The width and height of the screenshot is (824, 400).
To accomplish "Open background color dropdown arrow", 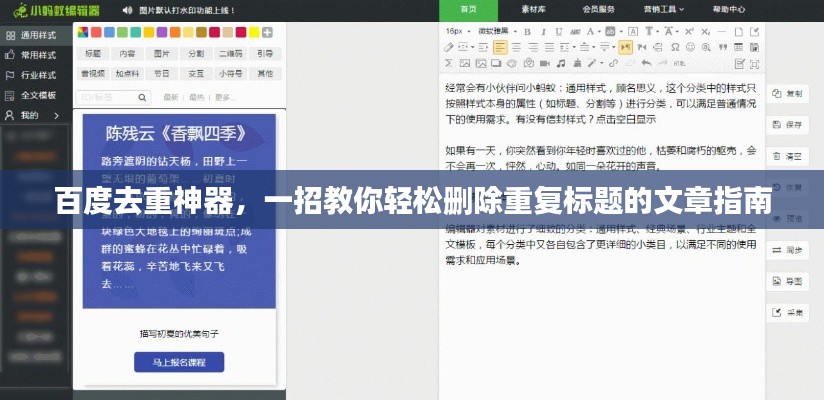I will click(x=622, y=32).
